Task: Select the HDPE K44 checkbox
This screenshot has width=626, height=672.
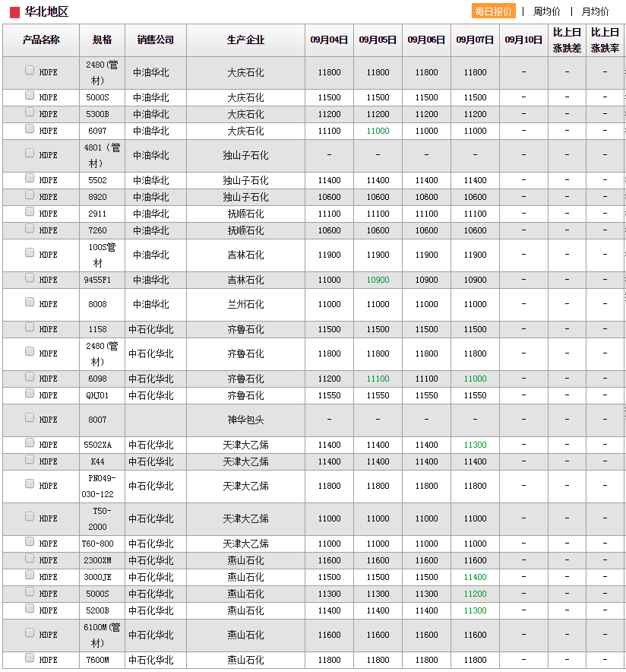Action: pos(30,458)
